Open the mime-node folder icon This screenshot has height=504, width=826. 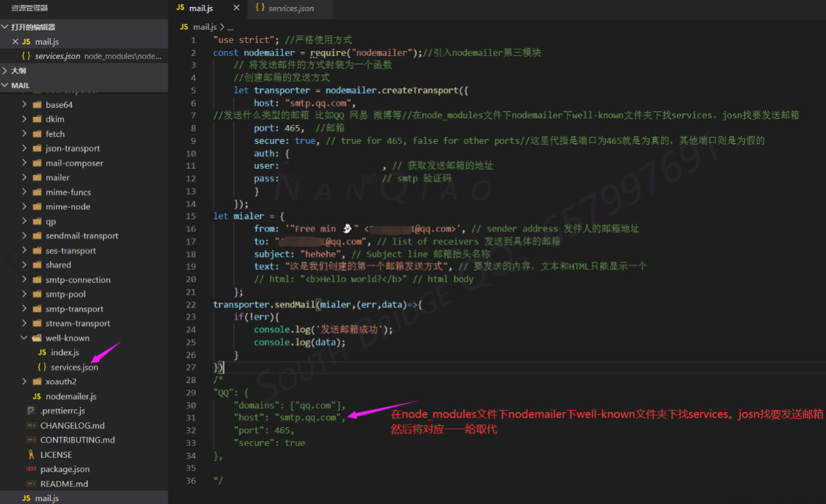[37, 207]
